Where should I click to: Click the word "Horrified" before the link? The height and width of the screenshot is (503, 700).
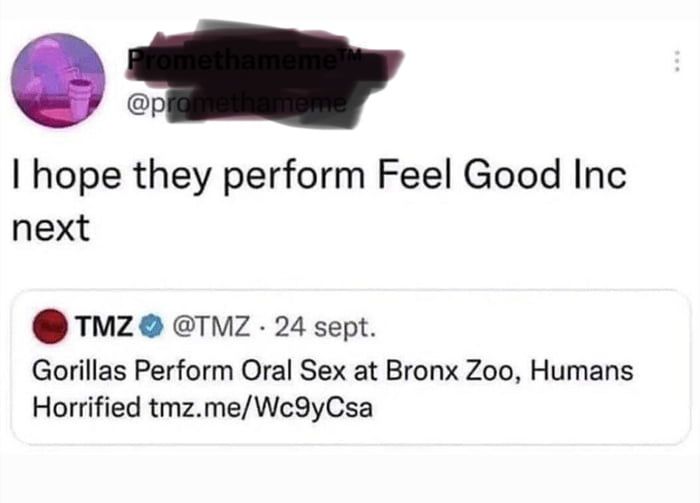(x=86, y=409)
